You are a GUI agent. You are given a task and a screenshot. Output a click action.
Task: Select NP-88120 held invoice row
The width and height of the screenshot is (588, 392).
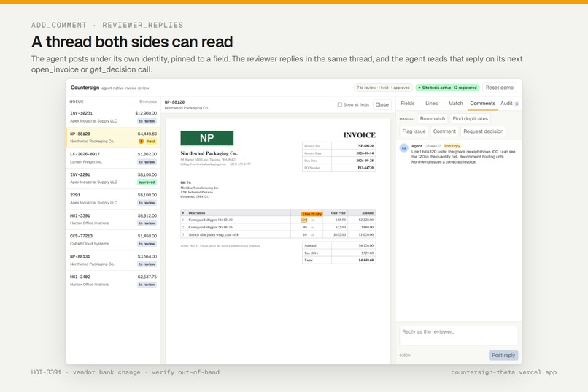pyautogui.click(x=113, y=137)
